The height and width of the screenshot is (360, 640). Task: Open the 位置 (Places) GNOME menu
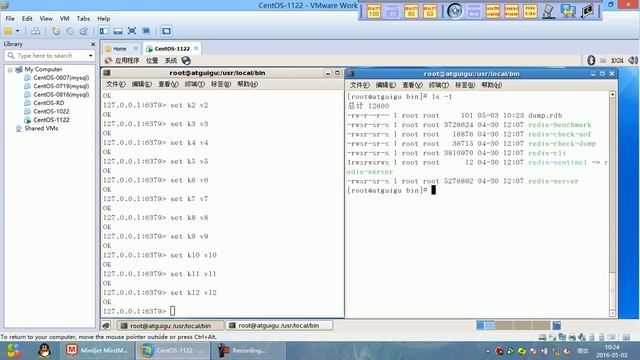point(152,60)
